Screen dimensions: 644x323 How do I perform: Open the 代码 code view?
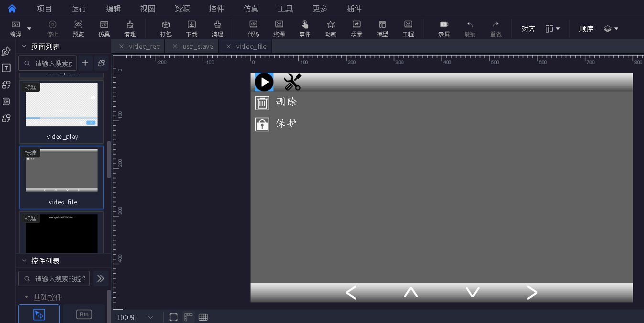pyautogui.click(x=253, y=29)
